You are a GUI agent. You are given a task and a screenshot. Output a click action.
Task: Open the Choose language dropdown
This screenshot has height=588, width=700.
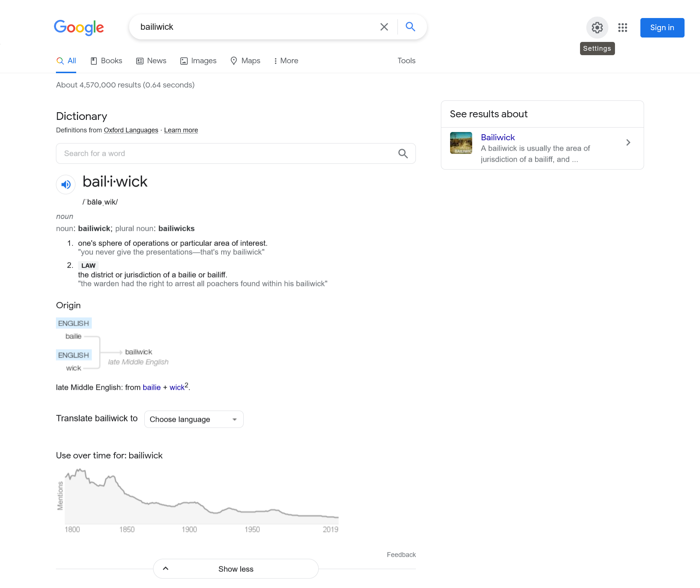[194, 419]
